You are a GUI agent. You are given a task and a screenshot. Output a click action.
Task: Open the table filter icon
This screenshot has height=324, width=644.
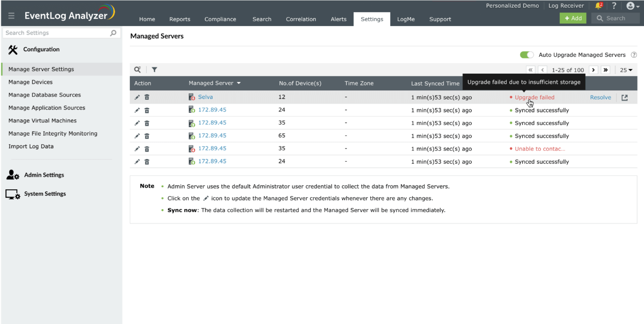click(154, 70)
